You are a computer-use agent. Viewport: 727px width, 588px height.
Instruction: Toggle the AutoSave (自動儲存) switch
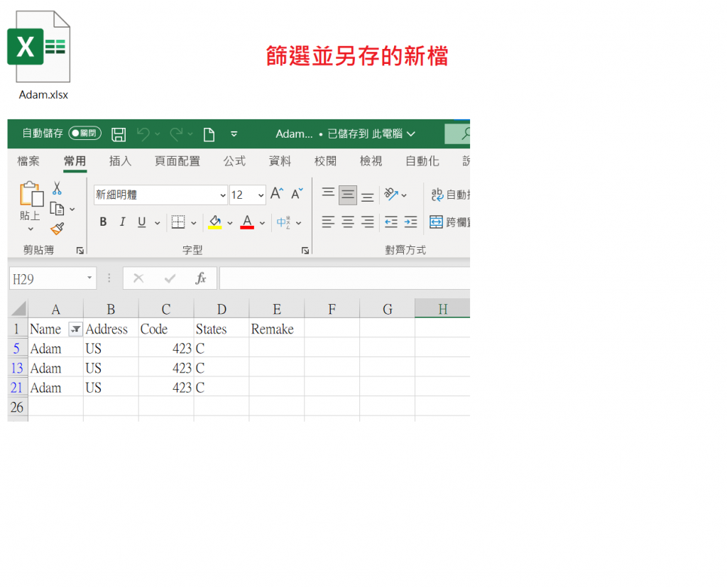click(x=85, y=134)
